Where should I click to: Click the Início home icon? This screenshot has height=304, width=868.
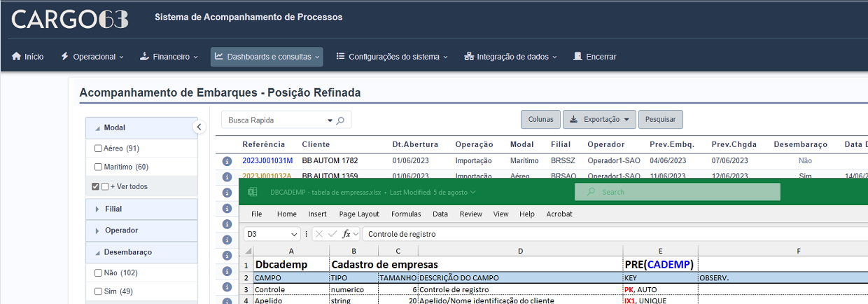pyautogui.click(x=16, y=57)
